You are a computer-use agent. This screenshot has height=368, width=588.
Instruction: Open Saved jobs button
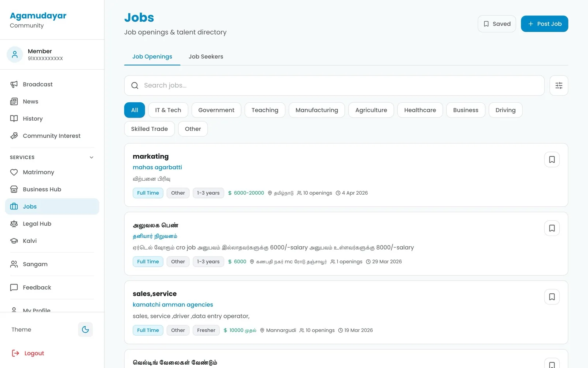point(496,24)
